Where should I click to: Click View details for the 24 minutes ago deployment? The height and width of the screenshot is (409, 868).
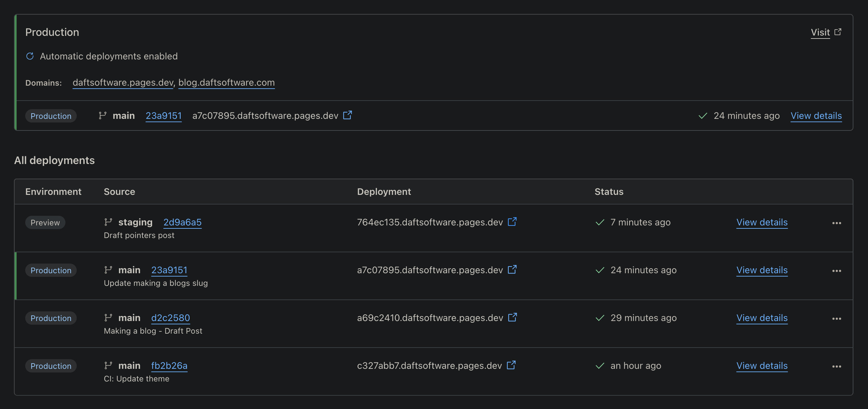click(x=762, y=270)
